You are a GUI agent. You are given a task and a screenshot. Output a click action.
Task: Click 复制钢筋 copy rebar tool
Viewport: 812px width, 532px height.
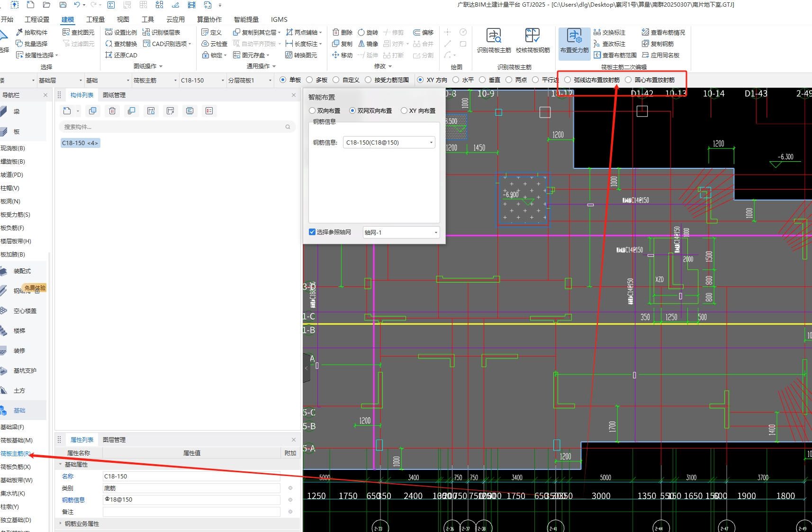658,44
